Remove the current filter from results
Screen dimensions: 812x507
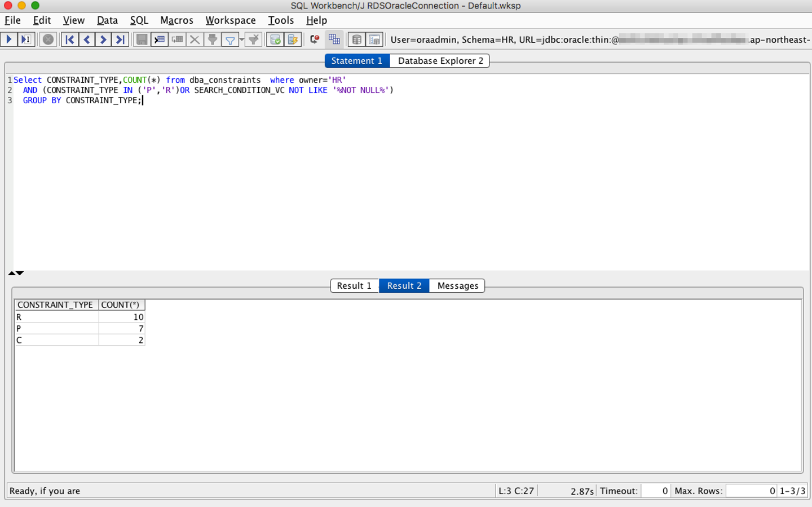click(x=254, y=39)
